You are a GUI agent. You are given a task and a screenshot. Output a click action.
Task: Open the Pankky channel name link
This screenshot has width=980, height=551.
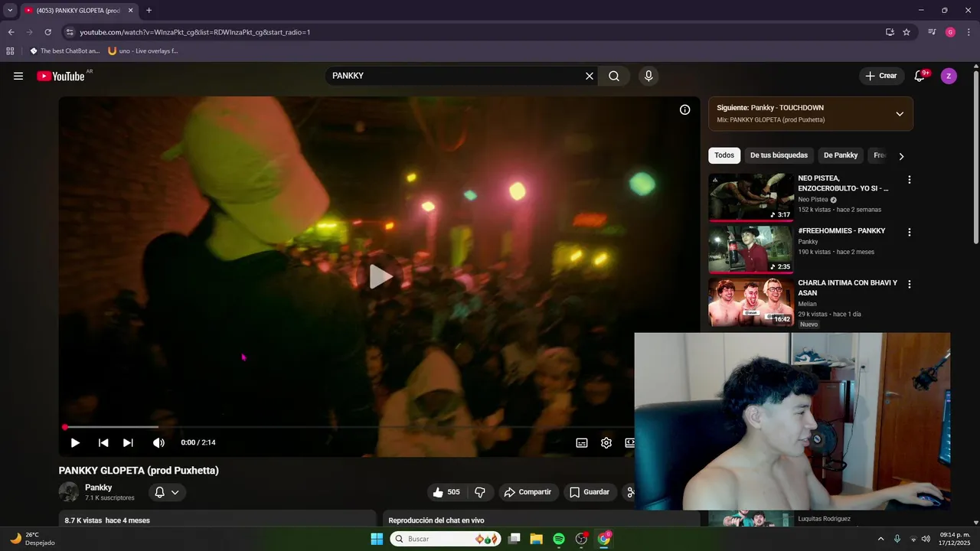point(99,487)
